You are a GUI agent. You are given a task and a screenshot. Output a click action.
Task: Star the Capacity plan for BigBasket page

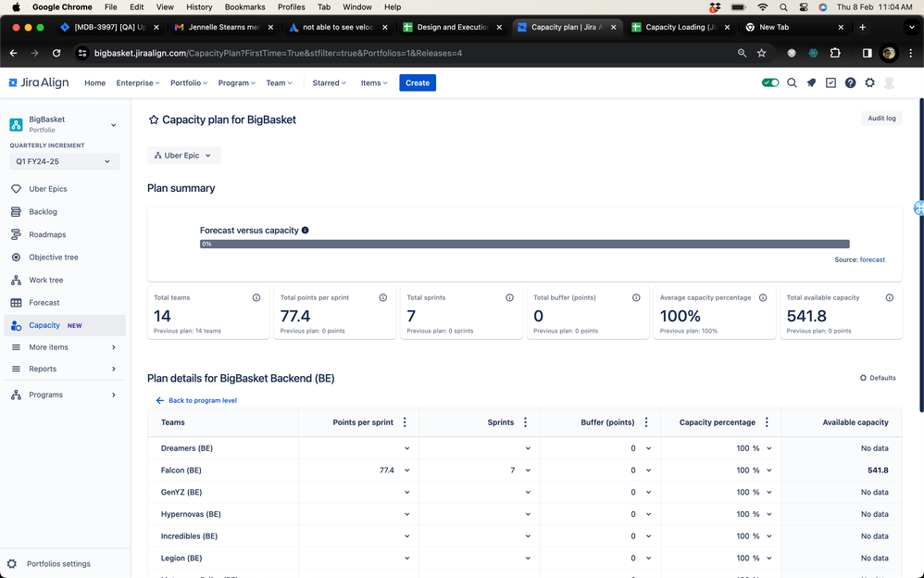coord(153,119)
